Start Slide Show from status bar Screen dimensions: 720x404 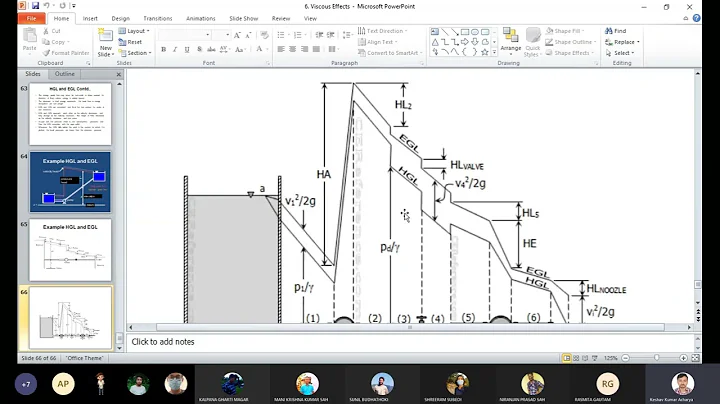(x=595, y=358)
